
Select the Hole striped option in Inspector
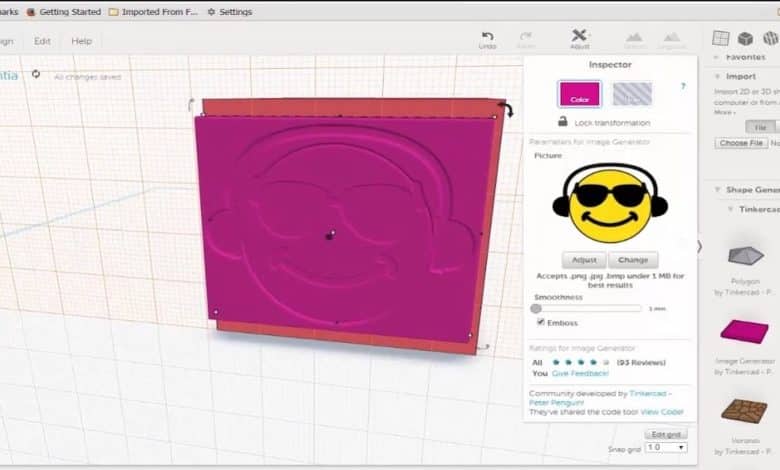tap(632, 94)
